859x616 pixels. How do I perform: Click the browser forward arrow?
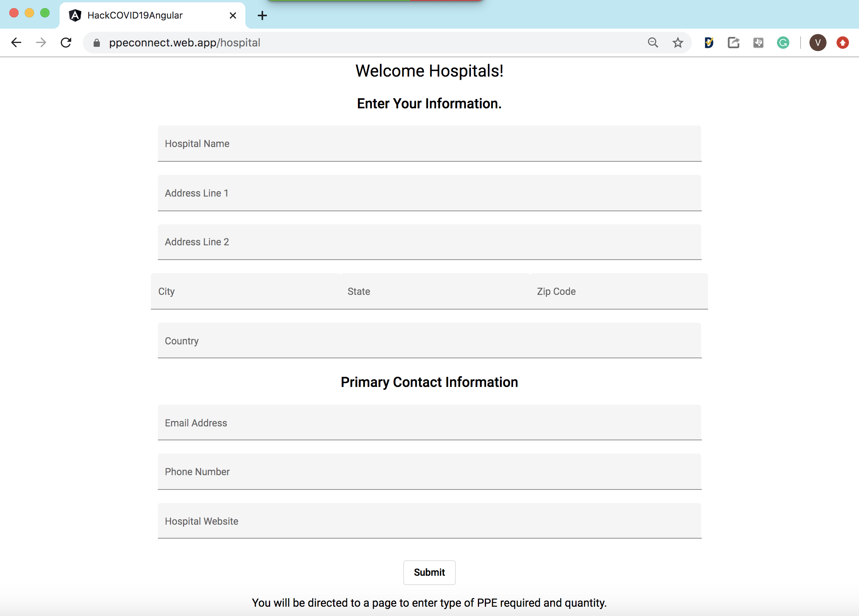coord(41,43)
